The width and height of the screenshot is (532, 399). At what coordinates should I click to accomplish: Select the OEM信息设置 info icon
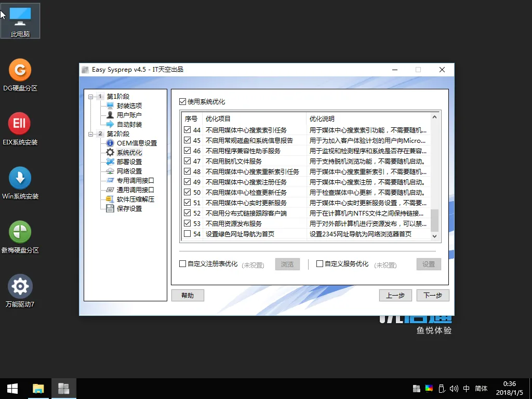click(x=110, y=143)
